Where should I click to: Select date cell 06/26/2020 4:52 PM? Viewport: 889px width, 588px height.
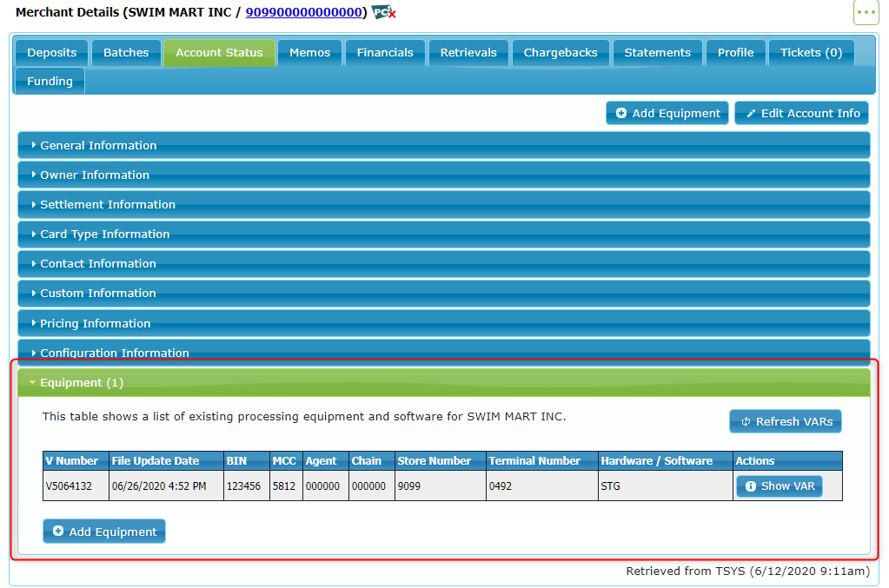pyautogui.click(x=166, y=486)
